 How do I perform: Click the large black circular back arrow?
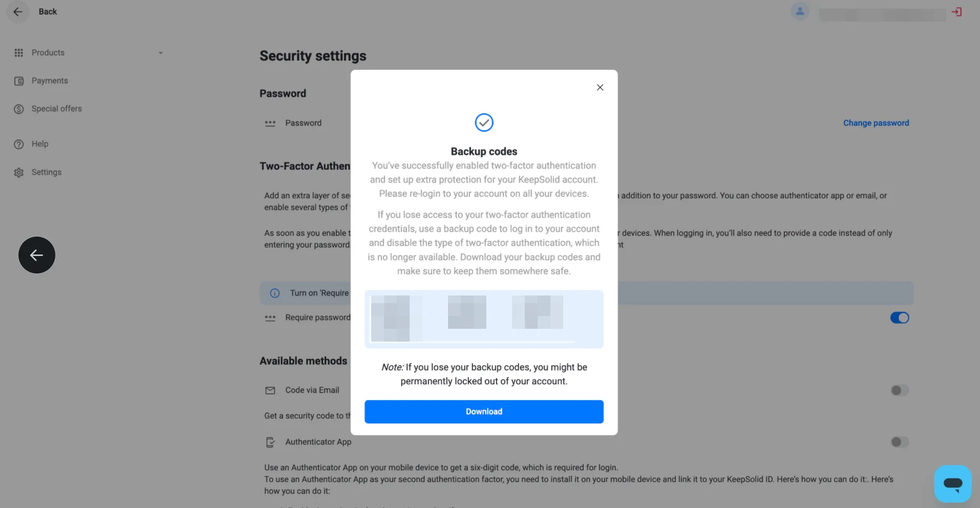pos(37,255)
